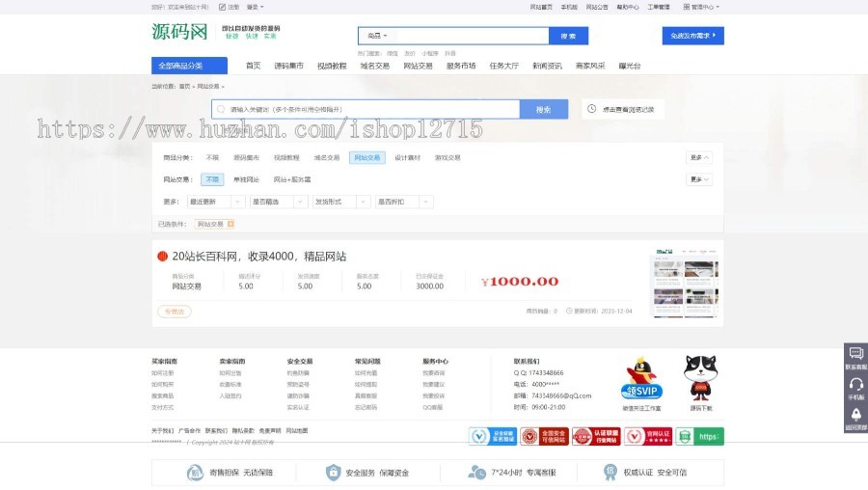Viewport: 868px width, 490px height.
Task: Open 新闻资讯 navigation item
Action: (548, 66)
